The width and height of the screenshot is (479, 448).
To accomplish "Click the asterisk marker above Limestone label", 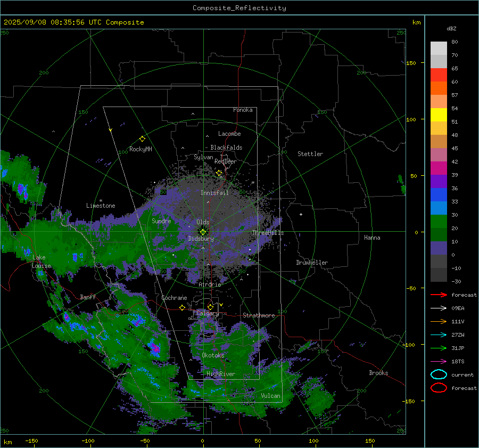I will pos(101,201).
